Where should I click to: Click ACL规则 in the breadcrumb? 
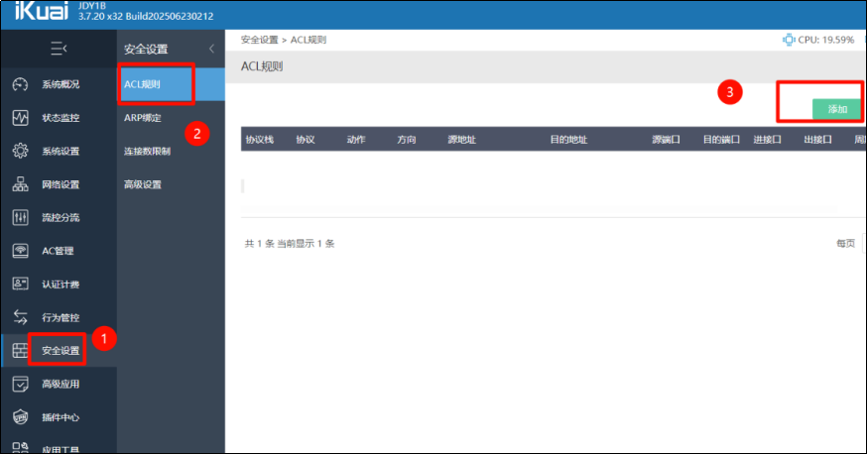[x=309, y=40]
